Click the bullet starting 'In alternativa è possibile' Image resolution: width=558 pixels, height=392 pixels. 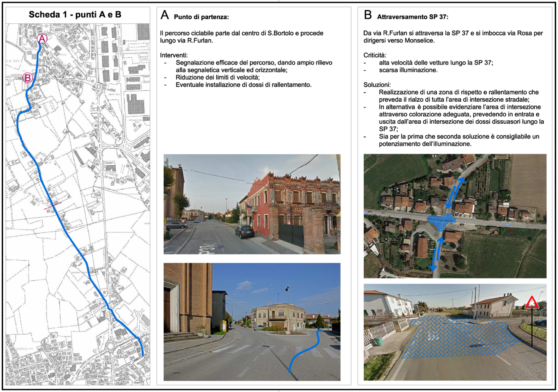click(461, 118)
